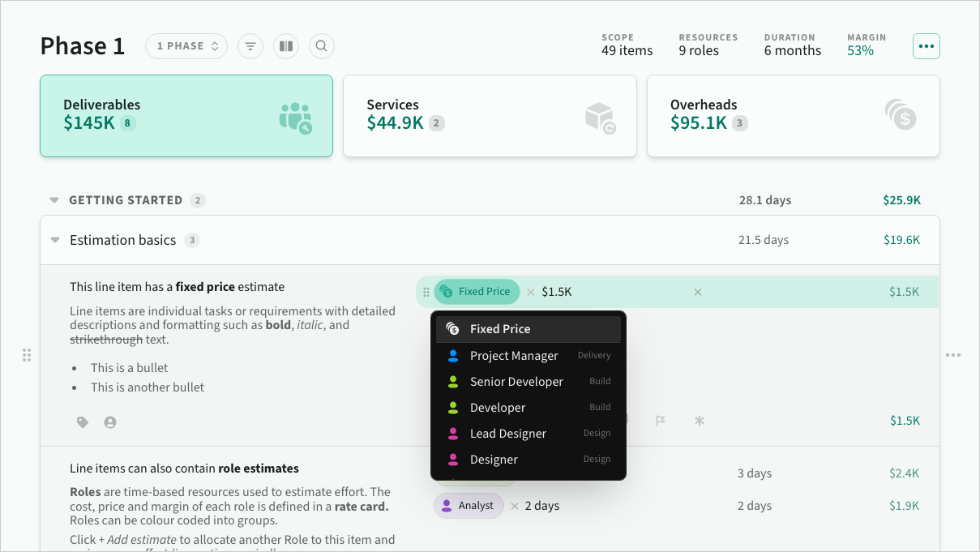The width and height of the screenshot is (980, 552).
Task: Remove the Analyst estimate with the x
Action: point(514,506)
